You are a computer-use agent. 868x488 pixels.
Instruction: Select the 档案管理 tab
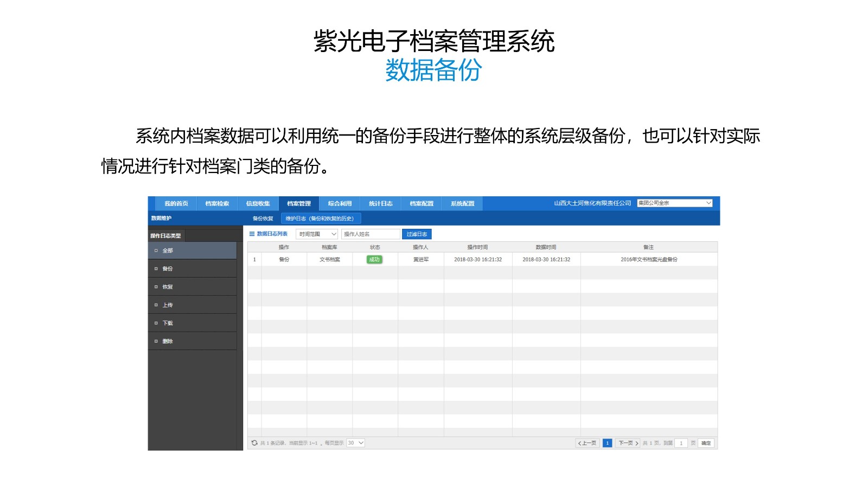[299, 204]
